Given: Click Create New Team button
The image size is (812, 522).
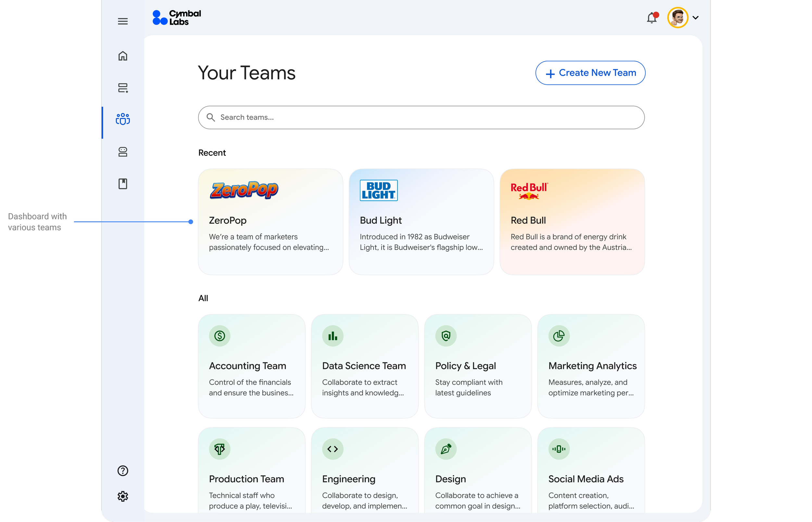Looking at the screenshot, I should [590, 73].
